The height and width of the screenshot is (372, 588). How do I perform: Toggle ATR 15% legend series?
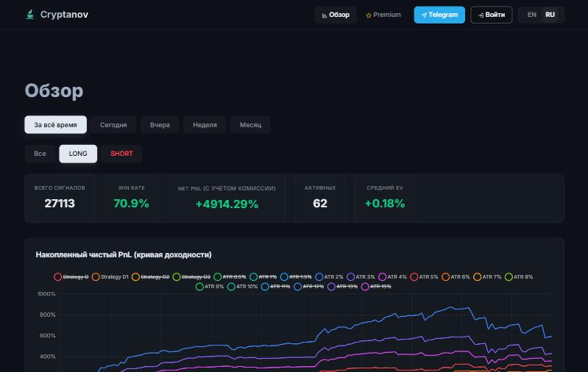point(376,287)
